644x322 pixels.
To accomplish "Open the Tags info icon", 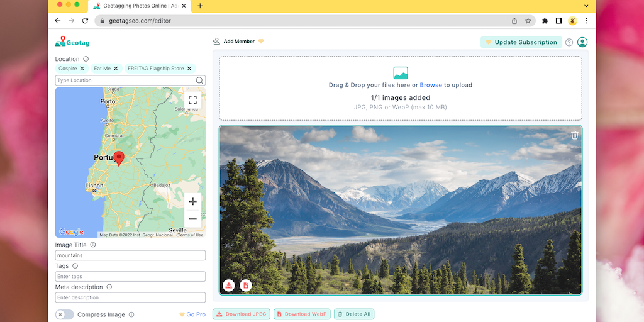I will pyautogui.click(x=75, y=266).
